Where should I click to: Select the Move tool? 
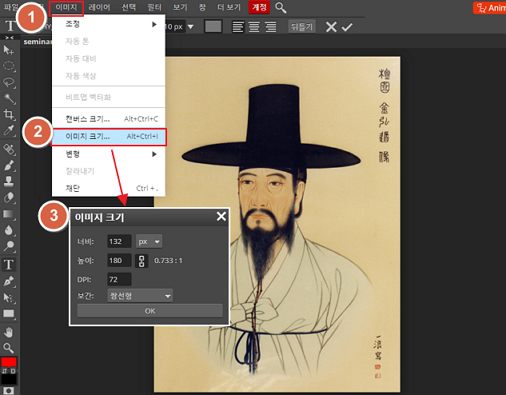pos(8,50)
